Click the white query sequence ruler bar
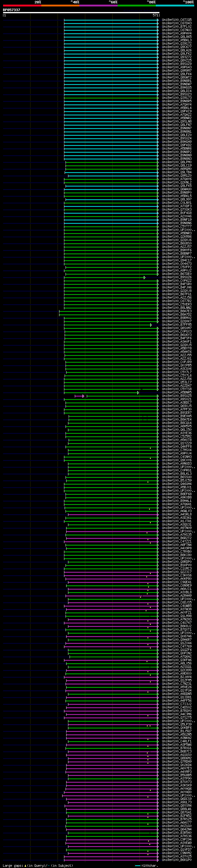Screen dimensions: 197x868 click(81, 12)
